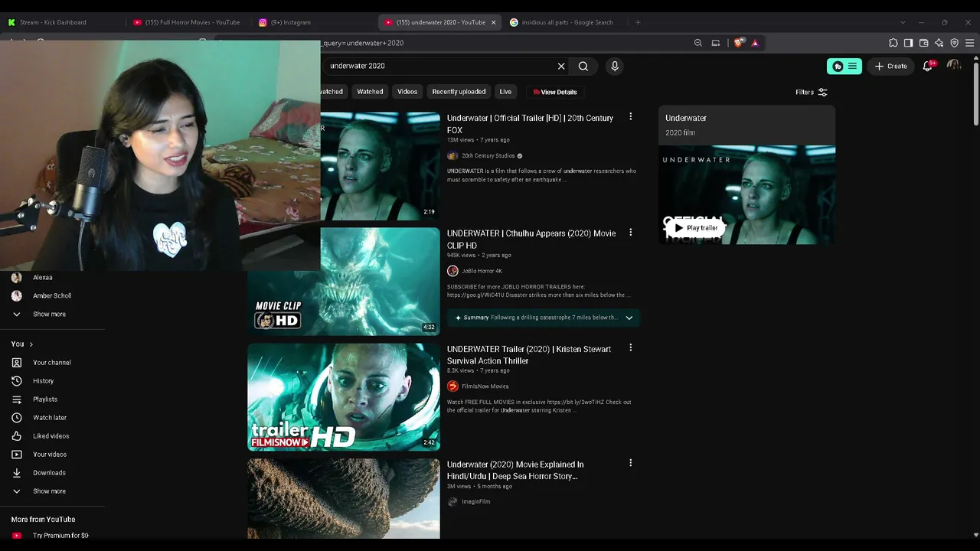Open YouTube notifications bell
This screenshot has height=551, width=980.
(x=928, y=67)
